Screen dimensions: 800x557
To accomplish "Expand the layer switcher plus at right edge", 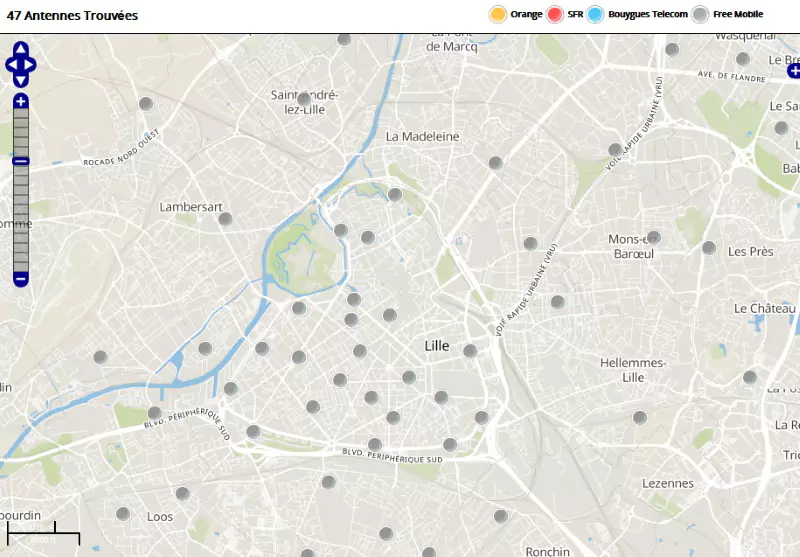I will [x=794, y=70].
